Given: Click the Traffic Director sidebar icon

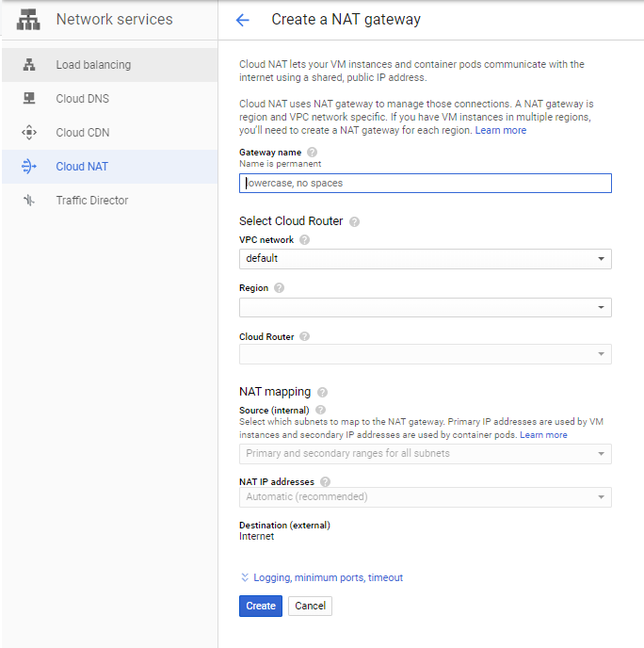Looking at the screenshot, I should click(29, 201).
